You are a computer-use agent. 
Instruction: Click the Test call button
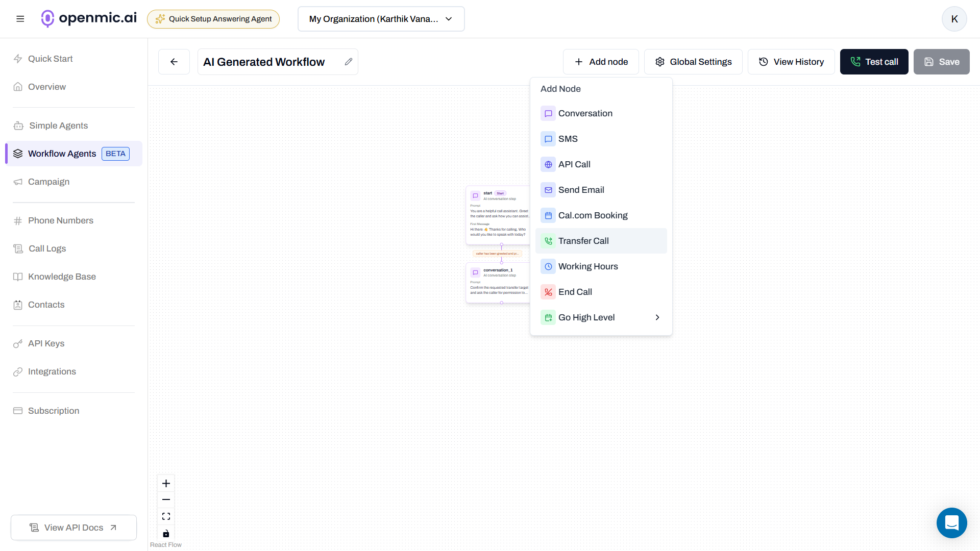coord(874,61)
